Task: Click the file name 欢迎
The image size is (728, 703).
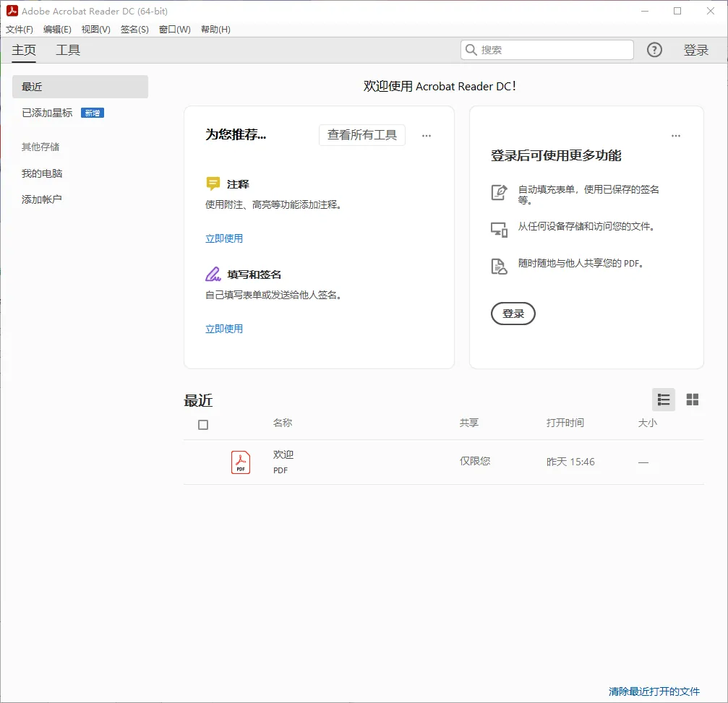Action: coord(283,454)
